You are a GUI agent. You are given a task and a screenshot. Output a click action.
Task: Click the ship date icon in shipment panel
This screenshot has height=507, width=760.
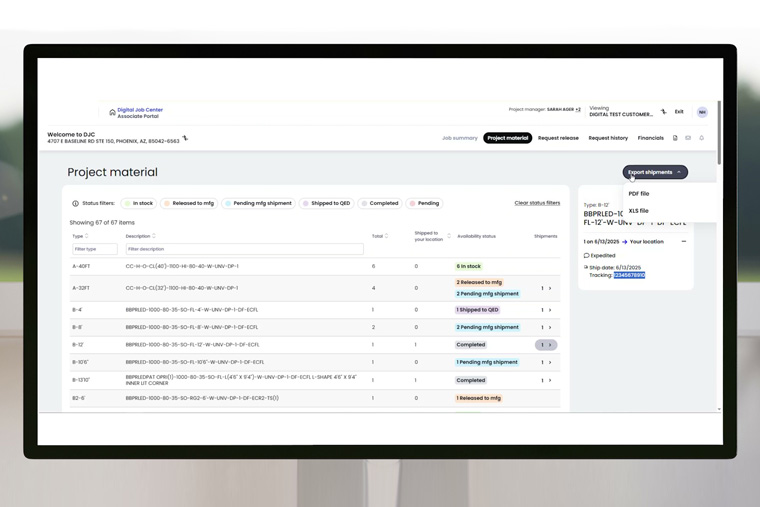(586, 267)
